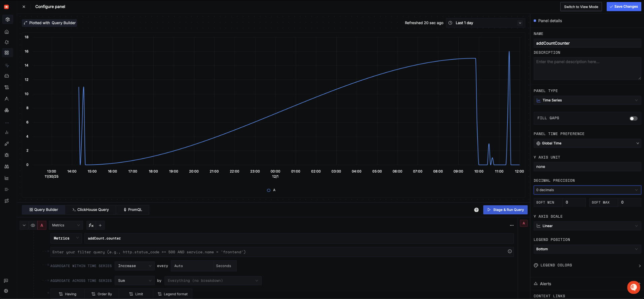Open the Dashboards grid icon in sidebar
This screenshot has height=299, width=644.
click(x=6, y=53)
